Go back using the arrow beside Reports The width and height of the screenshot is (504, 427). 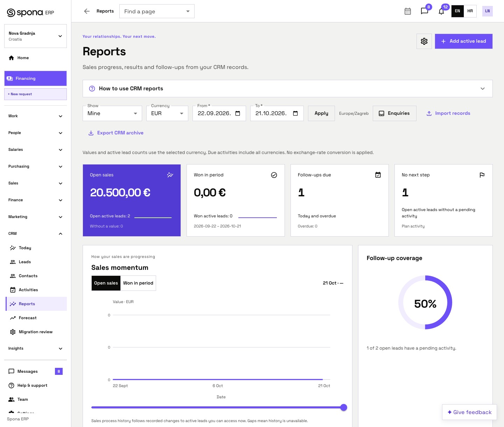(x=87, y=11)
